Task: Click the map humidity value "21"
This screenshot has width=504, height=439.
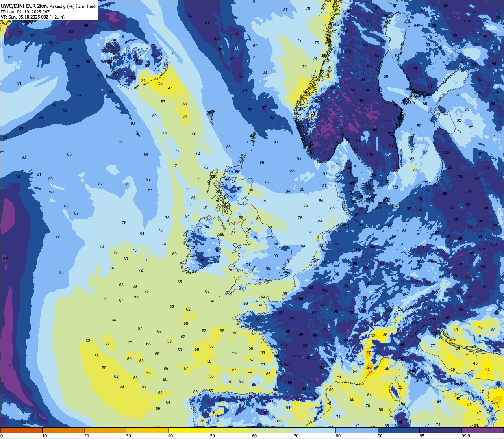Action: coord(216,416)
